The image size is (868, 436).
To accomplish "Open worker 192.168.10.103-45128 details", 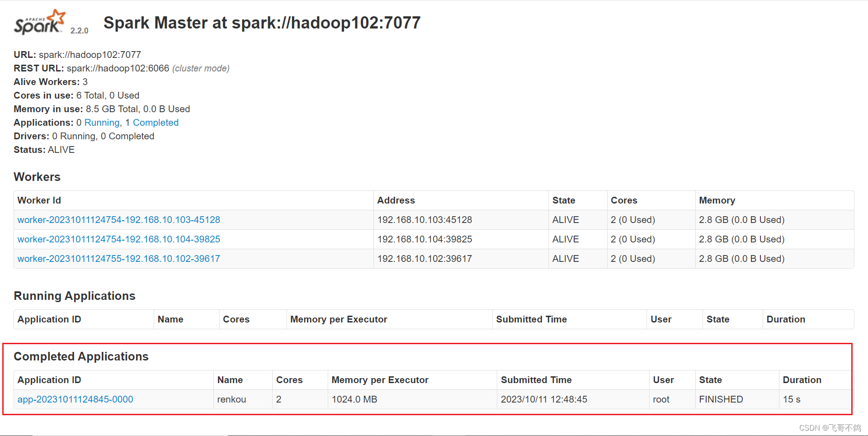I will (x=119, y=220).
